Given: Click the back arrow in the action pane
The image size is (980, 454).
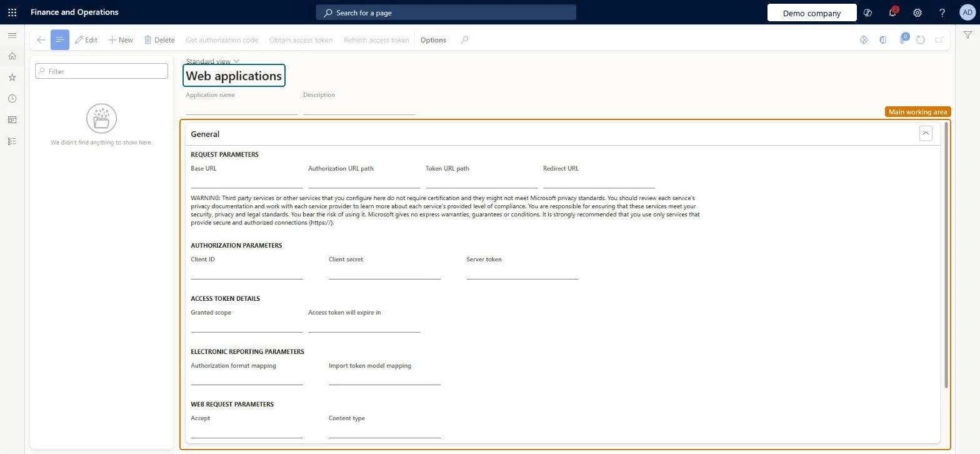Looking at the screenshot, I should (x=41, y=40).
